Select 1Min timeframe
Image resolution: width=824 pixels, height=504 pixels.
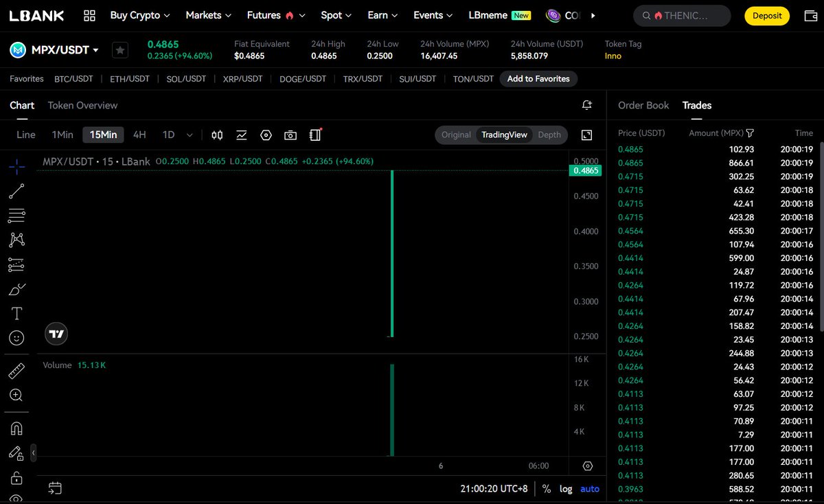[62, 135]
